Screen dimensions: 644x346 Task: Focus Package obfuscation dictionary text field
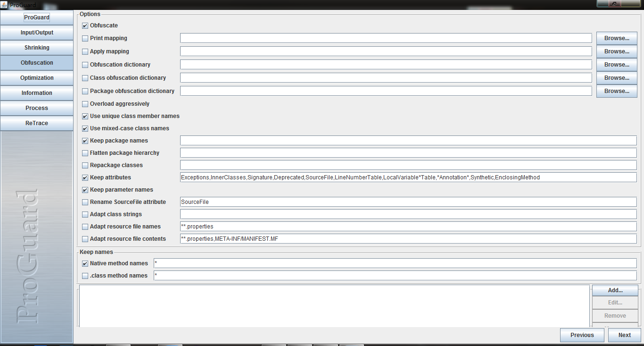click(386, 91)
